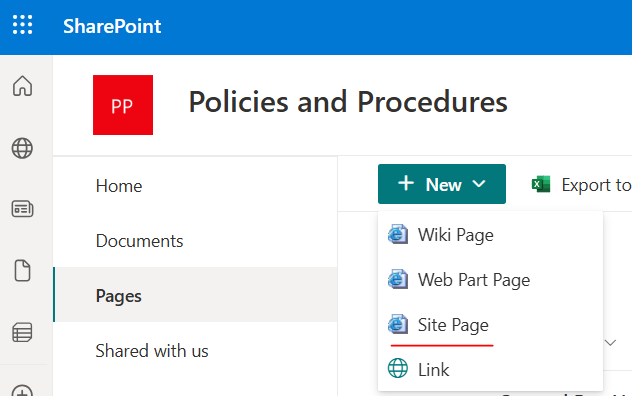This screenshot has width=632, height=396.
Task: Open My files document icon in rail
Action: click(x=23, y=270)
